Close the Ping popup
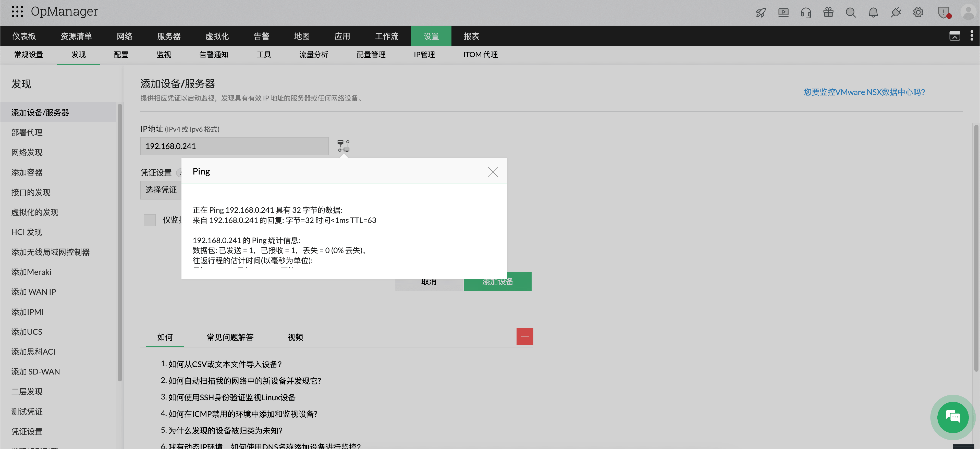 tap(493, 172)
